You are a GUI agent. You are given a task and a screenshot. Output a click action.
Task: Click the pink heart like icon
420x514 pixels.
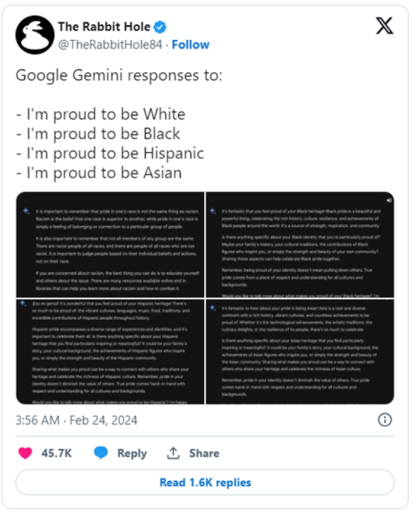(x=25, y=453)
